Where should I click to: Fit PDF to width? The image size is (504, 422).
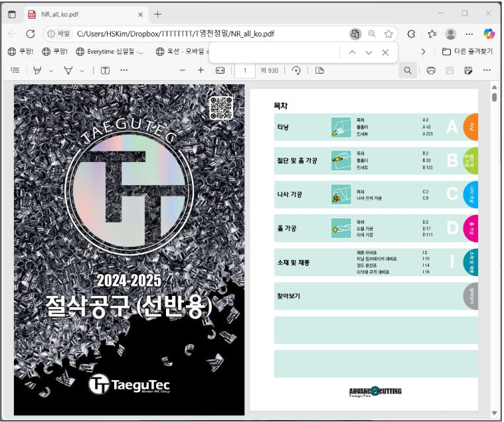(x=220, y=70)
